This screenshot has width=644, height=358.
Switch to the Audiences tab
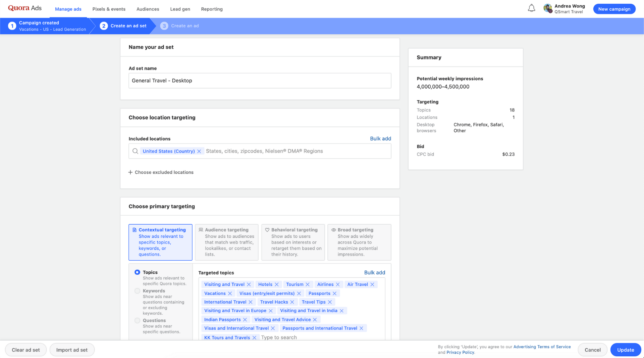pos(148,9)
